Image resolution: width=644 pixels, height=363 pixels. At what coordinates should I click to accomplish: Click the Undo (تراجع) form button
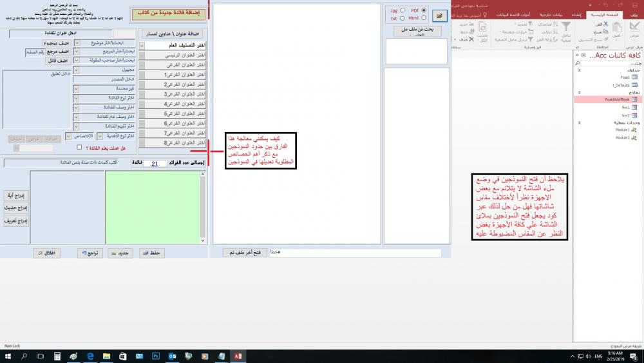90,253
